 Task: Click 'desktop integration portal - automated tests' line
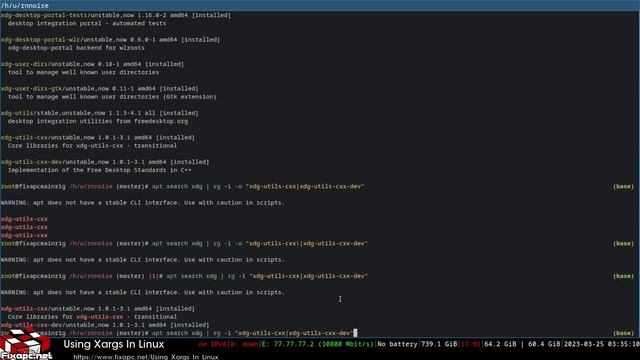pos(87,23)
